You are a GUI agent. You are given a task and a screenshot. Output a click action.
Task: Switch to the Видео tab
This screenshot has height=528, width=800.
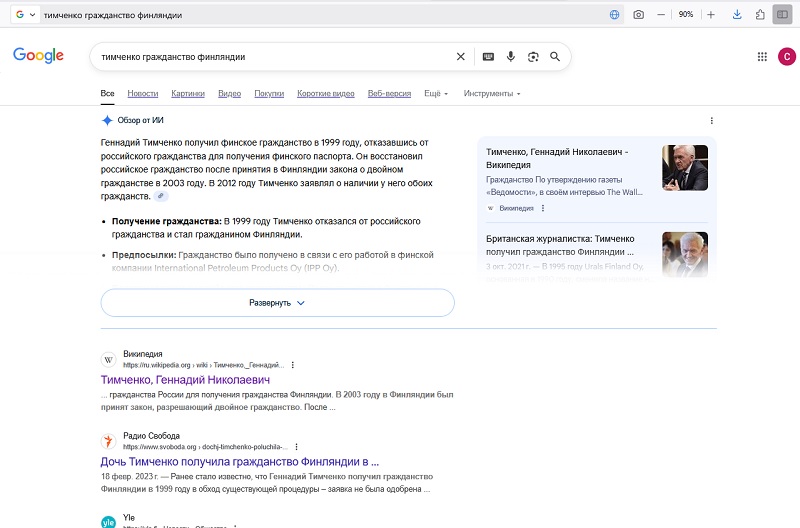point(230,93)
